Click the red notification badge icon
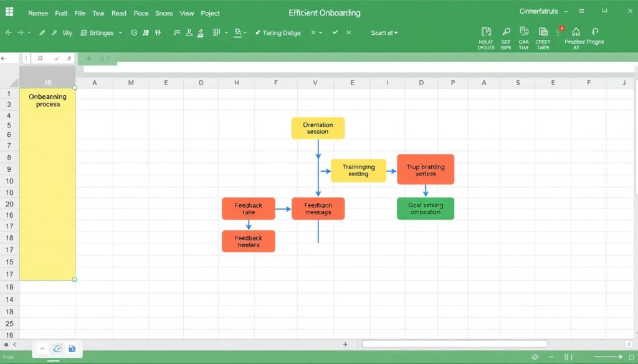638x364 pixels. click(x=561, y=29)
